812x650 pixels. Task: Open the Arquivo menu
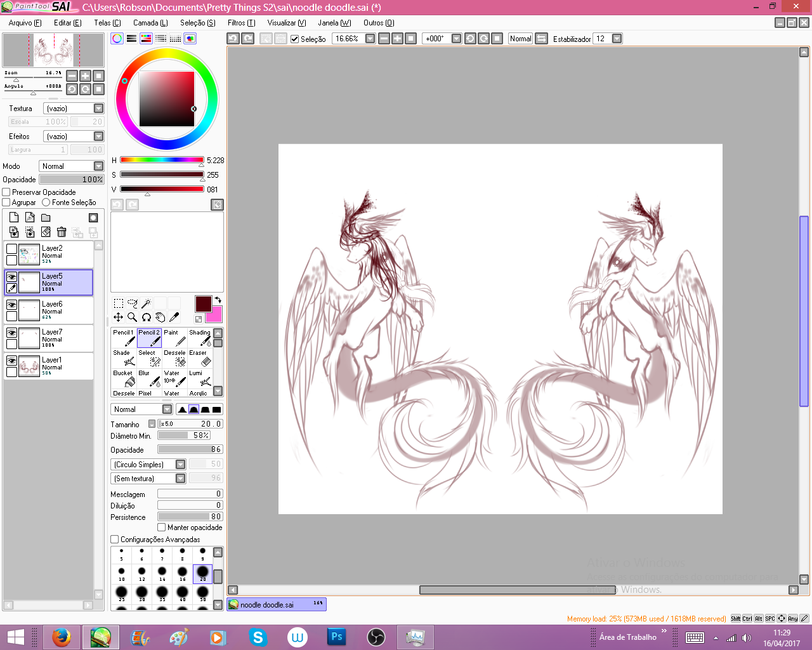[25, 23]
